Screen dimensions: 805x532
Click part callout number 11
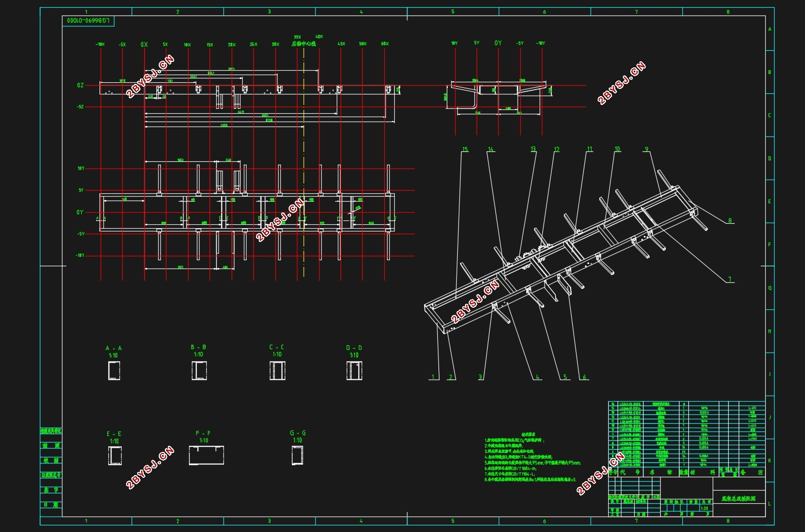click(x=590, y=149)
